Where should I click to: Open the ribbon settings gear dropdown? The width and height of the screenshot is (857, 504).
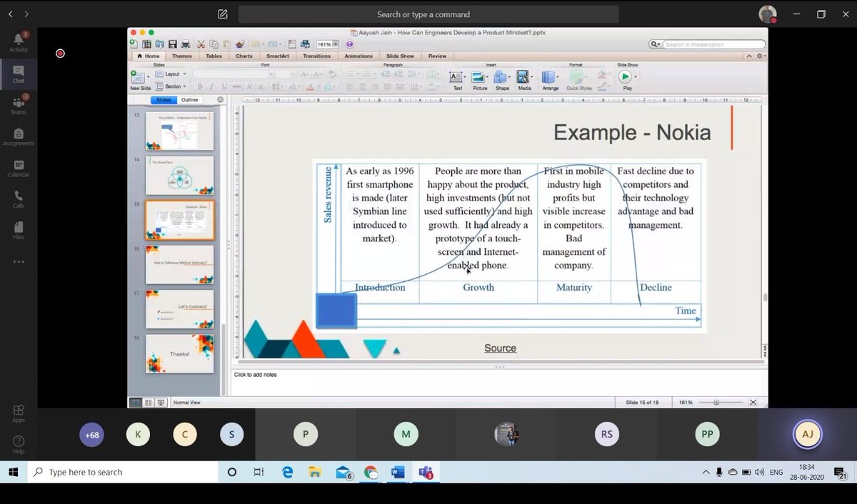pyautogui.click(x=761, y=56)
